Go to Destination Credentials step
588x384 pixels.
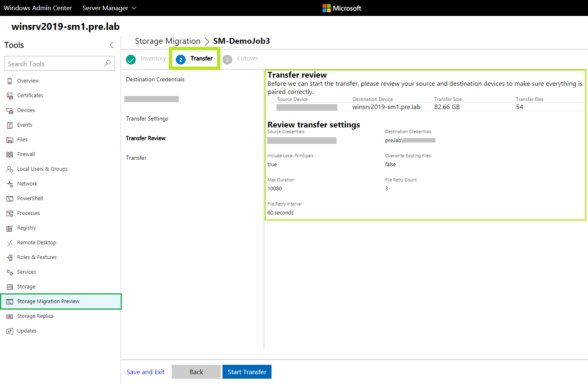pos(155,79)
